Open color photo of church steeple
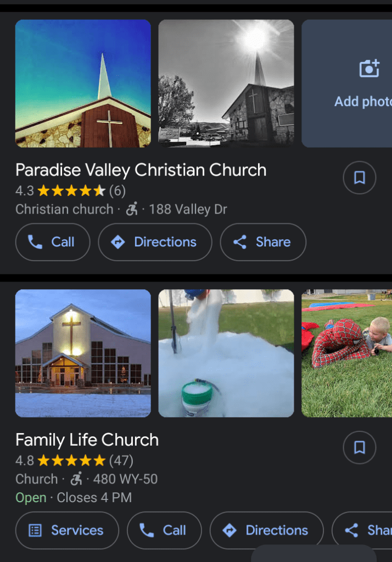The image size is (392, 562). point(83,83)
